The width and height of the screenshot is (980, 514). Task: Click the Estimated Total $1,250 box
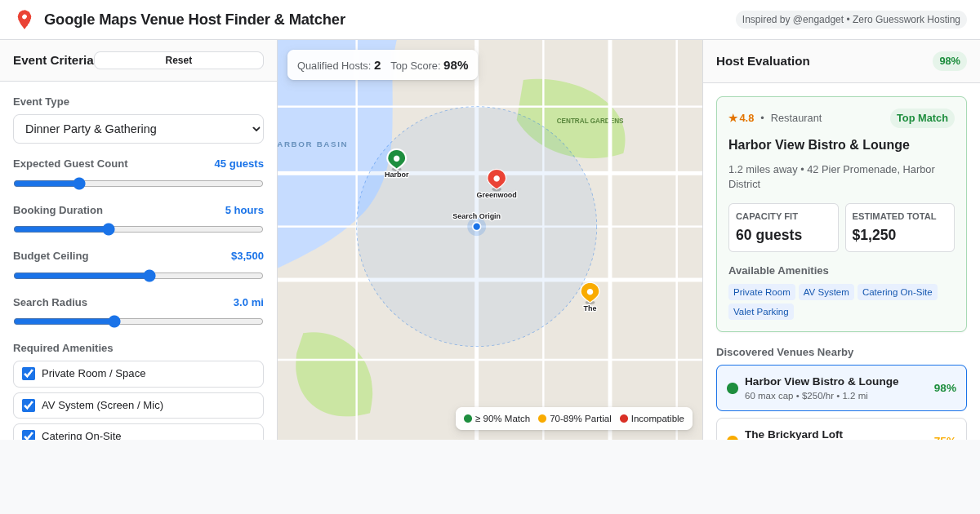pyautogui.click(x=900, y=228)
